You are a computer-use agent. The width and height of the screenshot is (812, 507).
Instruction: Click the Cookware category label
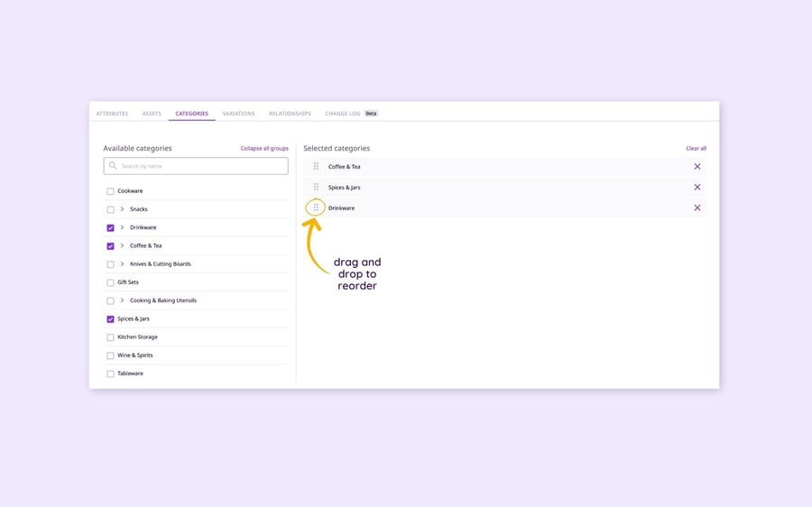(130, 191)
